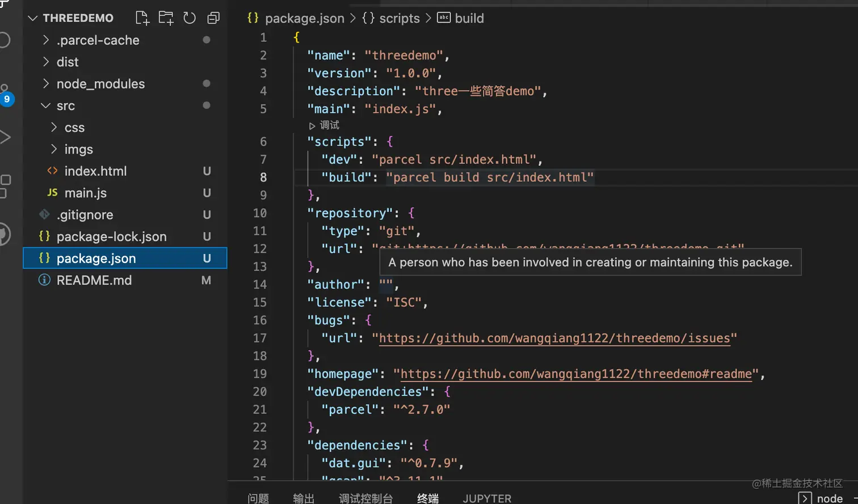Open the threedemo#readme homepage link

pyautogui.click(x=576, y=374)
